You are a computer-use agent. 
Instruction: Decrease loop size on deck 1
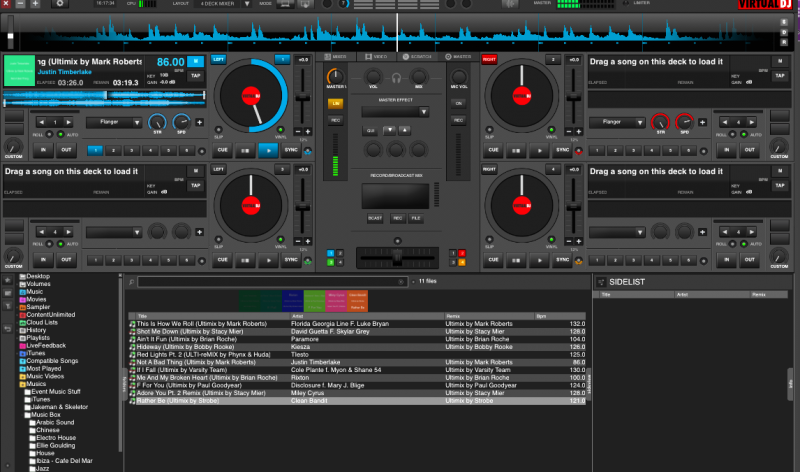[x=41, y=122]
